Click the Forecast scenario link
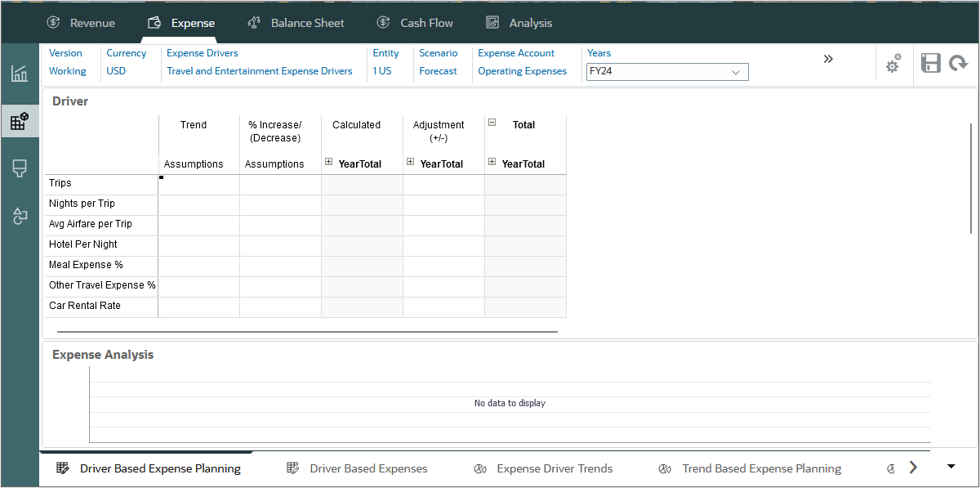Screen dimensions: 980x488 pyautogui.click(x=438, y=71)
